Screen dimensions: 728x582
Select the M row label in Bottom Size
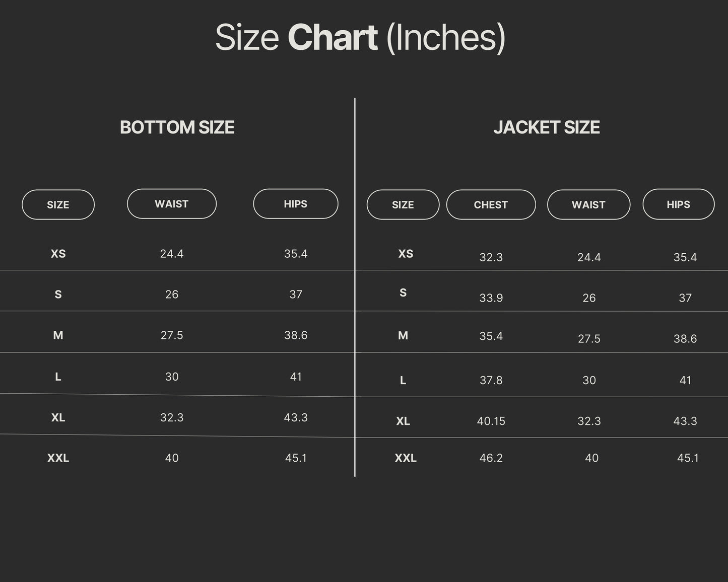tap(58, 335)
